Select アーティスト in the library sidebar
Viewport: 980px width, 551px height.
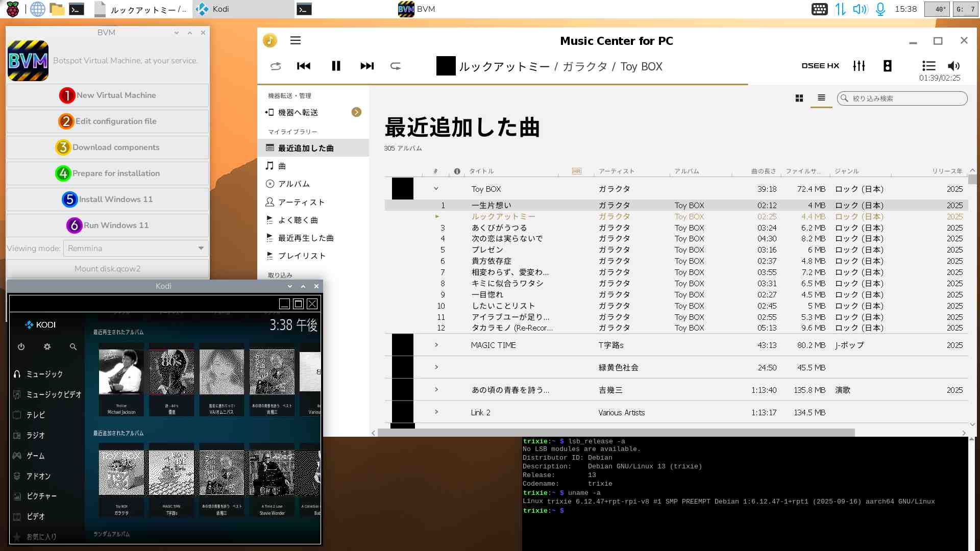tap(301, 202)
